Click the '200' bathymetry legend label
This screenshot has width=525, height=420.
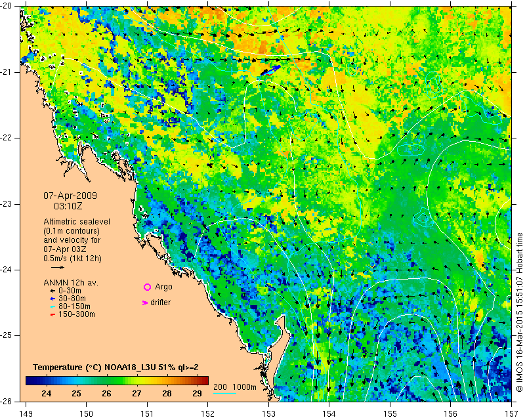coord(220,387)
